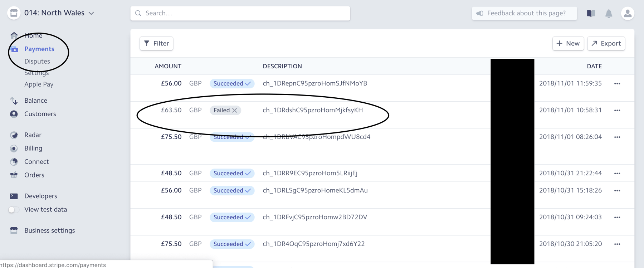Open payment ch_1DR4OqC95pzroHomj7xd6Y22
This screenshot has height=268, width=644.
pyautogui.click(x=314, y=244)
